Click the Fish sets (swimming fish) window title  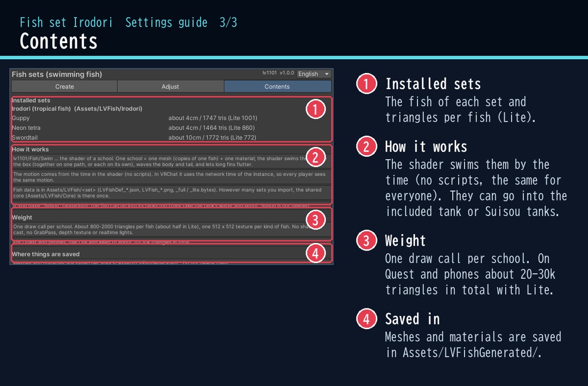[x=57, y=74]
